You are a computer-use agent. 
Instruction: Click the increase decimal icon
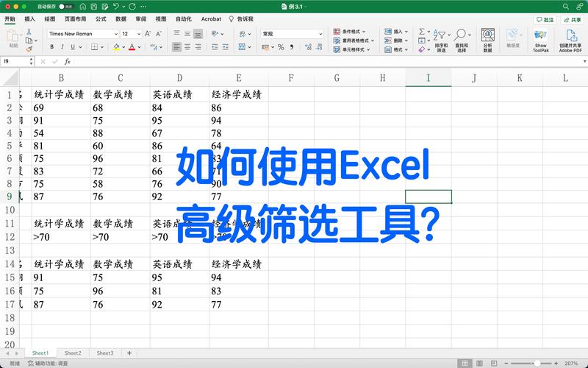pyautogui.click(x=308, y=47)
